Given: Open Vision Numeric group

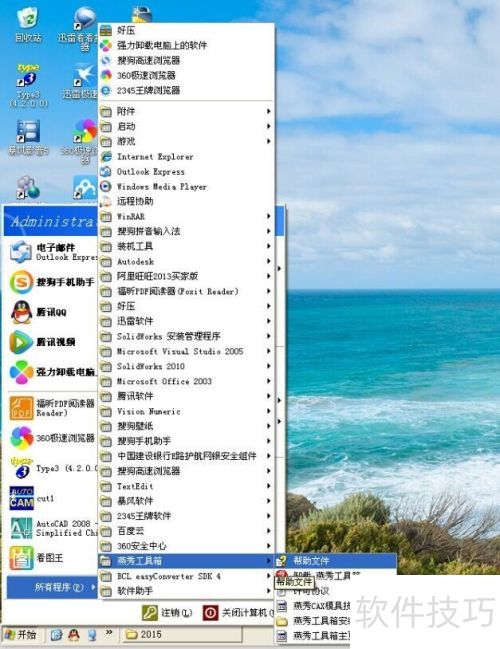Looking at the screenshot, I should point(187,411).
